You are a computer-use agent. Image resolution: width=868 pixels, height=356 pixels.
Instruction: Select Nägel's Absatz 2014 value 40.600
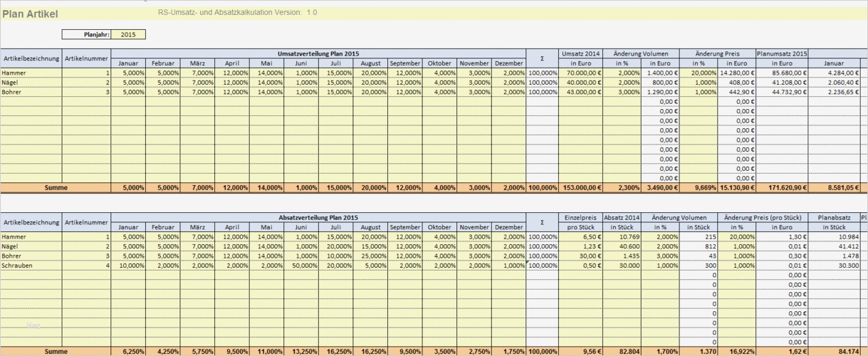pos(621,246)
